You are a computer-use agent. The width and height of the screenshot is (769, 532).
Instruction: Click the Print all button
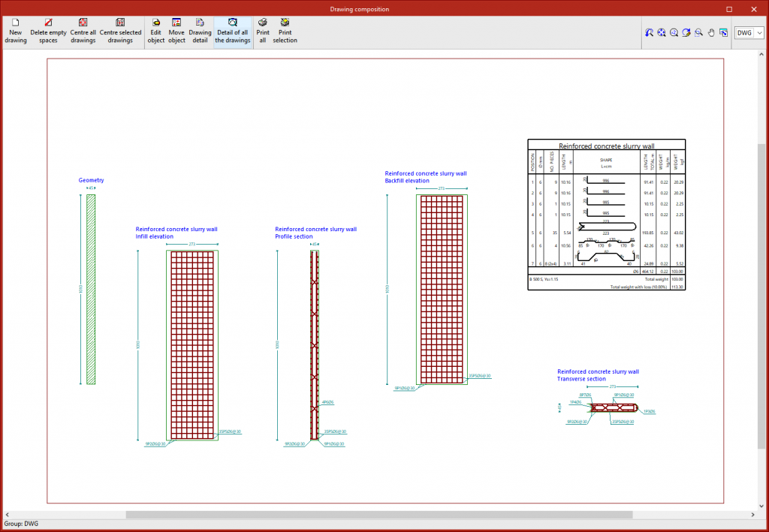[263, 32]
